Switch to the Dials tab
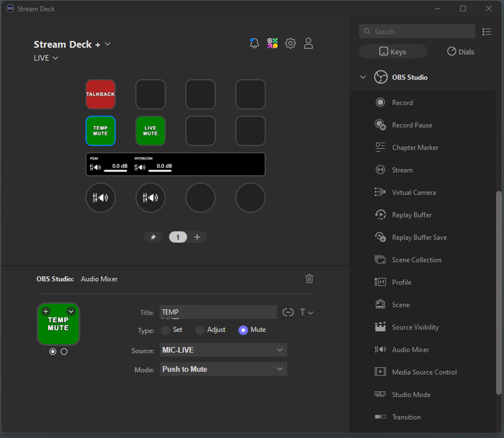The height and width of the screenshot is (438, 504). [461, 51]
